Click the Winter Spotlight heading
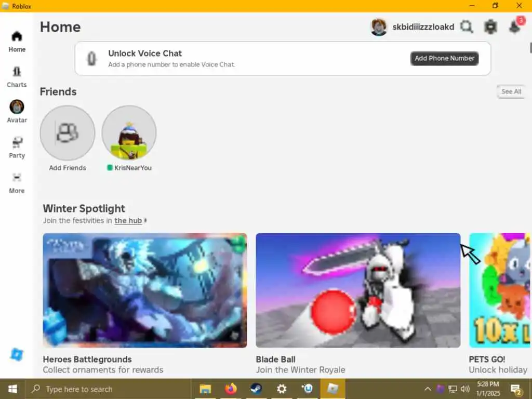 point(84,208)
